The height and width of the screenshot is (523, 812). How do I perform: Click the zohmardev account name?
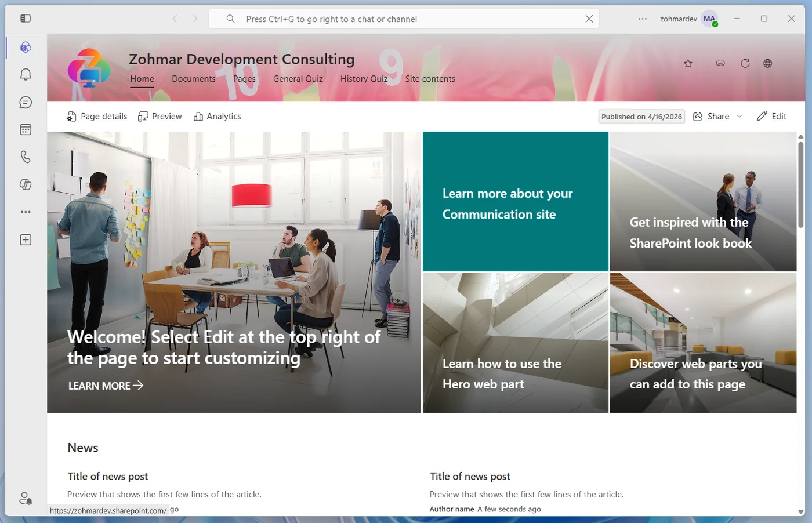pos(679,19)
